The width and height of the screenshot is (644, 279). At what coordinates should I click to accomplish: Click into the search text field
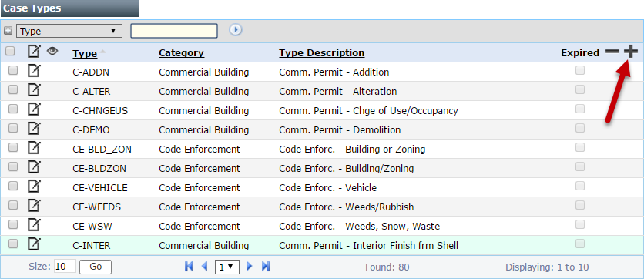(174, 31)
